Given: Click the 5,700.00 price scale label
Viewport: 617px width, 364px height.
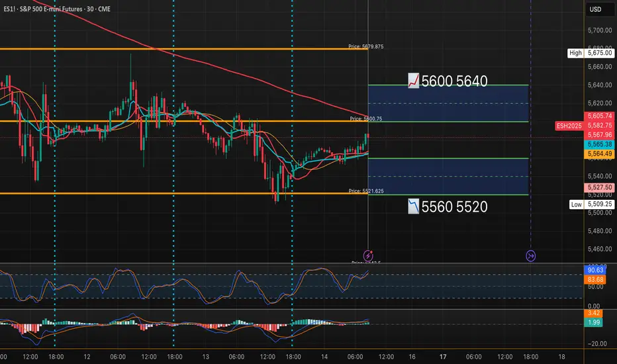Looking at the screenshot, I should coord(600,30).
